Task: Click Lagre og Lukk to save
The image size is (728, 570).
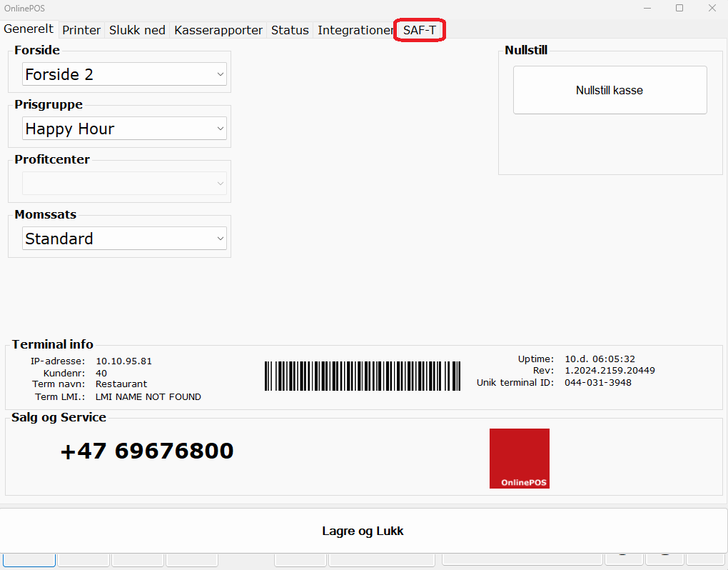Action: coord(363,531)
